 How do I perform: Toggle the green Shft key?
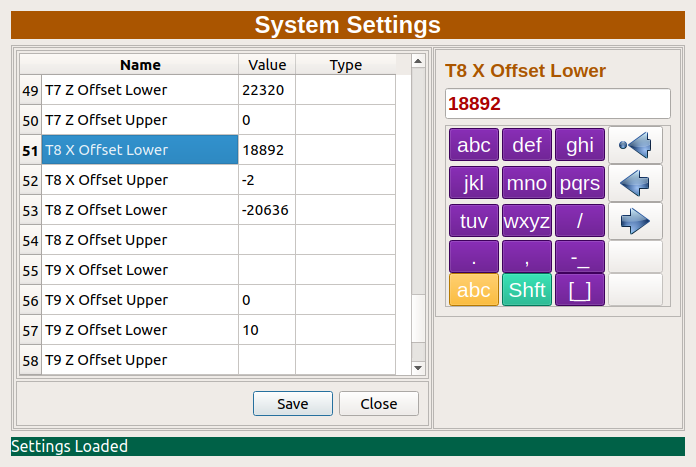coord(527,290)
